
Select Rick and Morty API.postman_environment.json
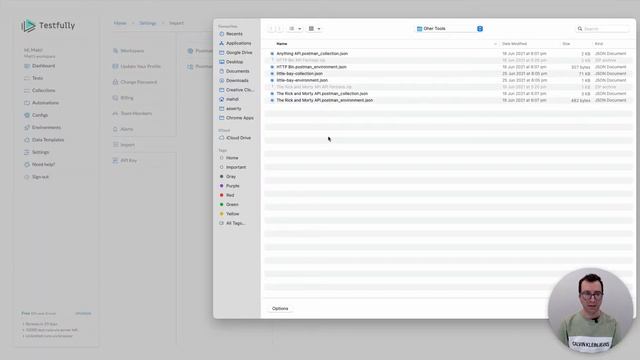click(x=324, y=100)
